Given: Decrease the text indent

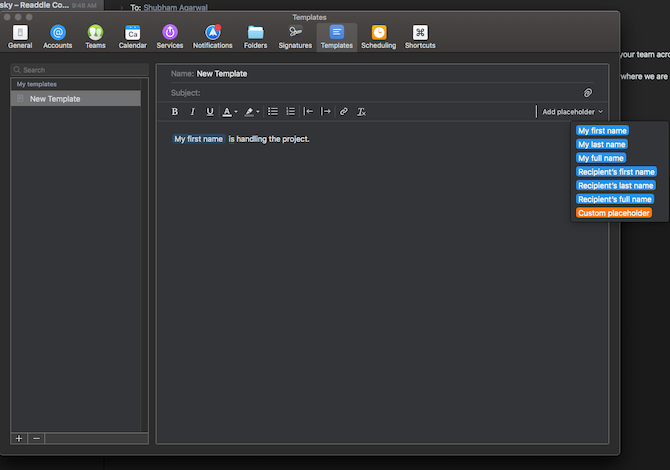Looking at the screenshot, I should (308, 112).
